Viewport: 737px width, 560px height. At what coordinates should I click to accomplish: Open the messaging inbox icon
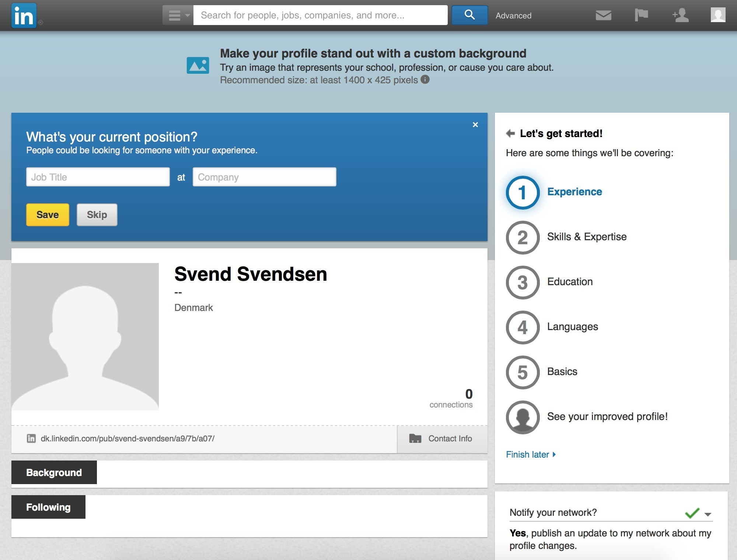pyautogui.click(x=603, y=15)
